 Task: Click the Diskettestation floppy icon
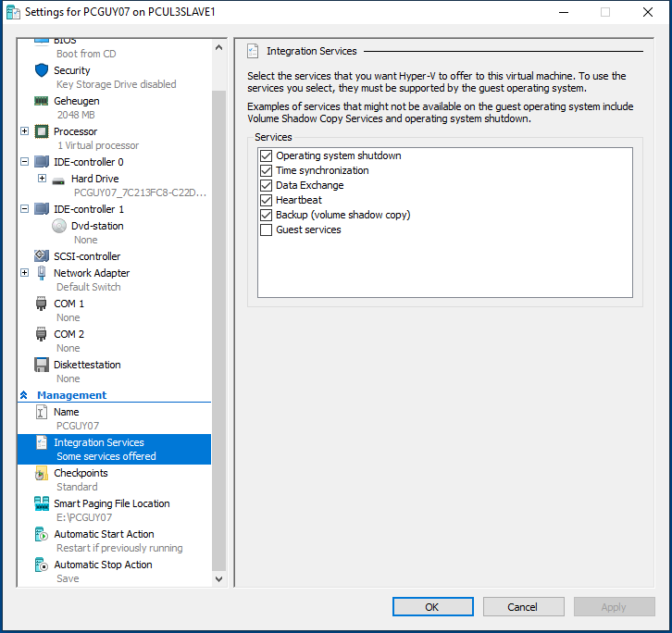tap(42, 365)
